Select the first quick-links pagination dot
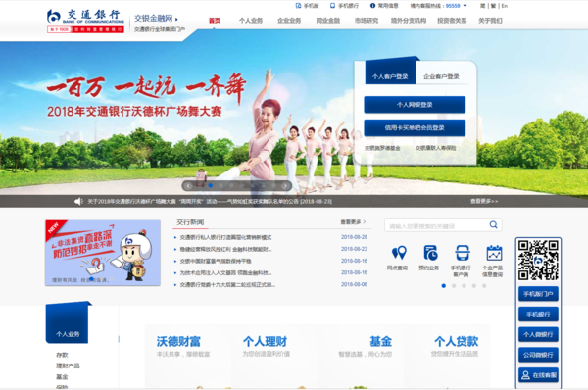 (444, 286)
